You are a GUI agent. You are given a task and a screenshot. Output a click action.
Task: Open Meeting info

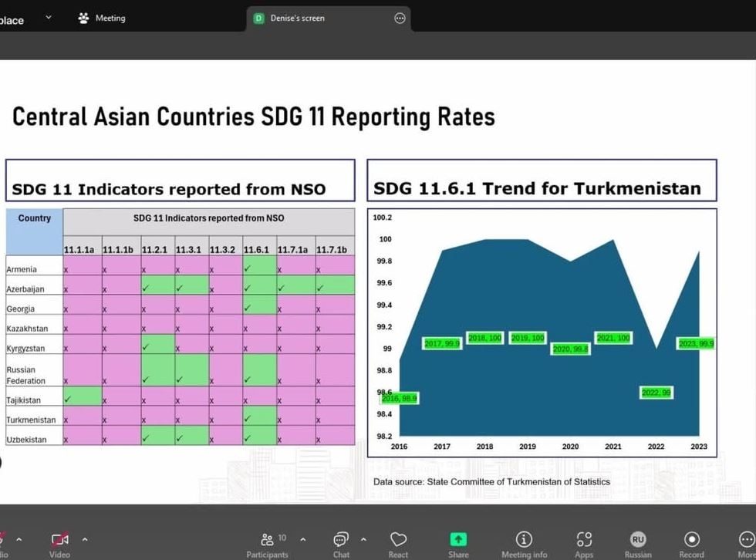coord(524,540)
